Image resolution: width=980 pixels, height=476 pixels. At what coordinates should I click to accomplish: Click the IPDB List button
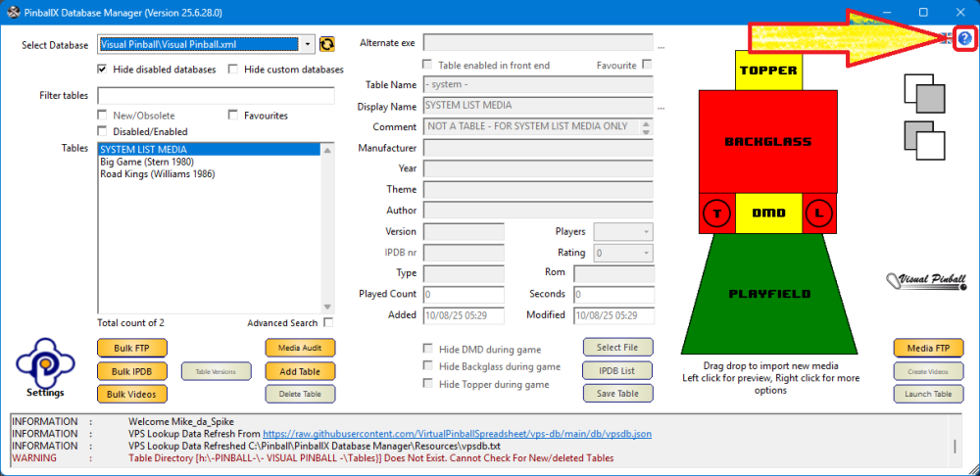pos(617,370)
